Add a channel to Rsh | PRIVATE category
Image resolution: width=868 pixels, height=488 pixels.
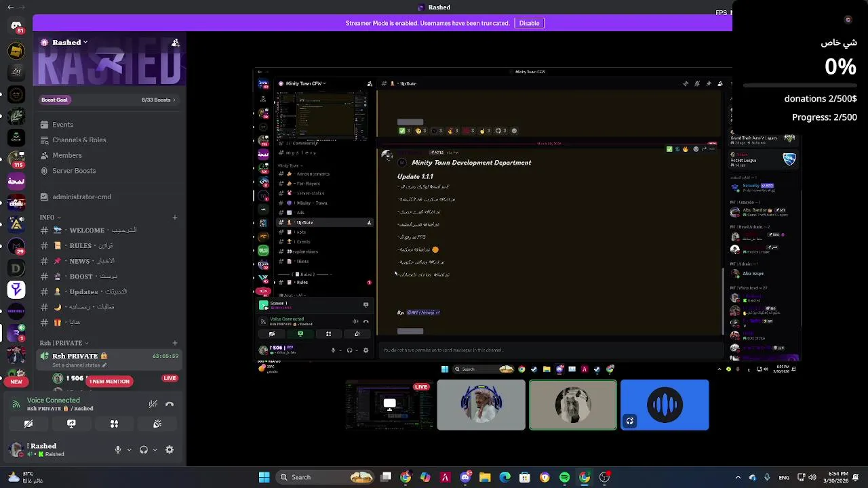(x=175, y=343)
